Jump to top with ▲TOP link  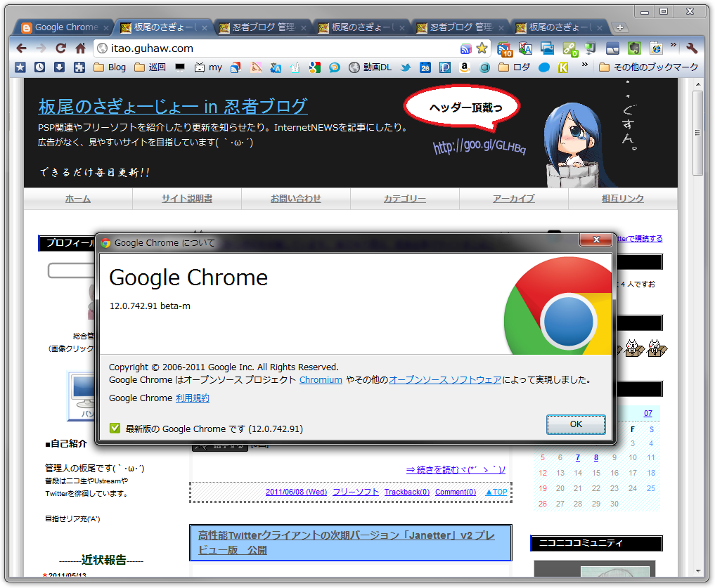click(496, 492)
